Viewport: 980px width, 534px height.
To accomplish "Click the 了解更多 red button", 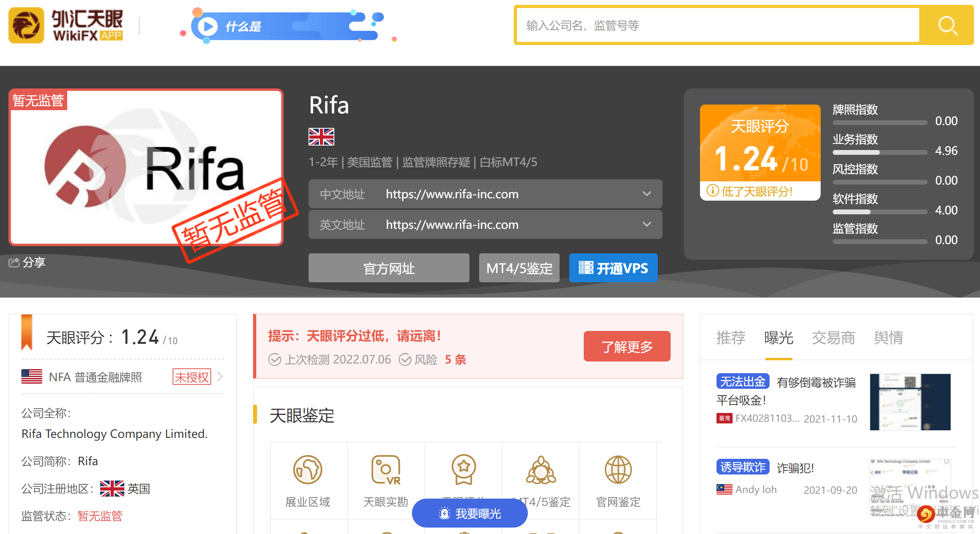I will point(627,346).
